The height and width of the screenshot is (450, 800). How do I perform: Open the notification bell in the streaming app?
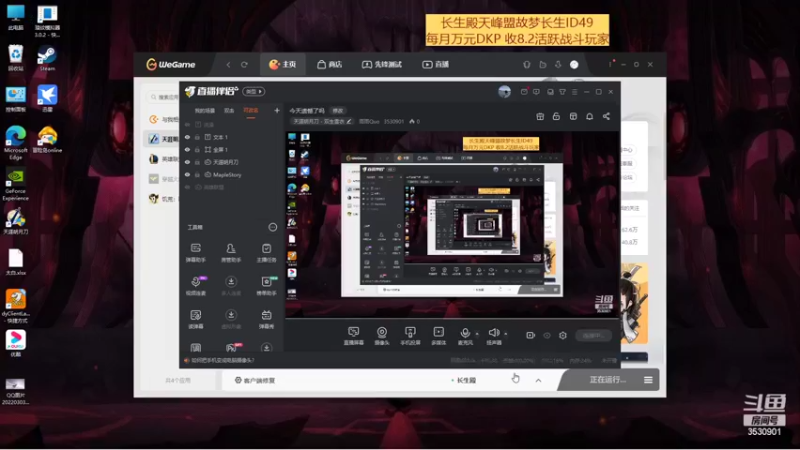[x=589, y=116]
